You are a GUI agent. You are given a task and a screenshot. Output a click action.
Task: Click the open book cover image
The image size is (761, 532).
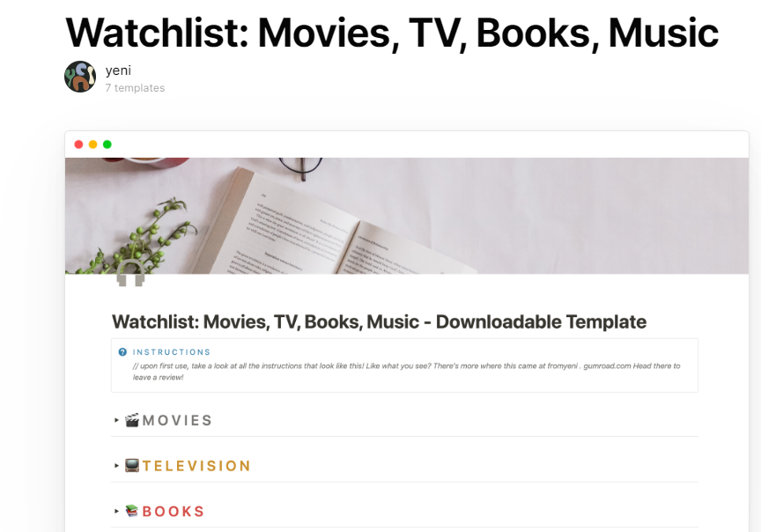coord(407,216)
